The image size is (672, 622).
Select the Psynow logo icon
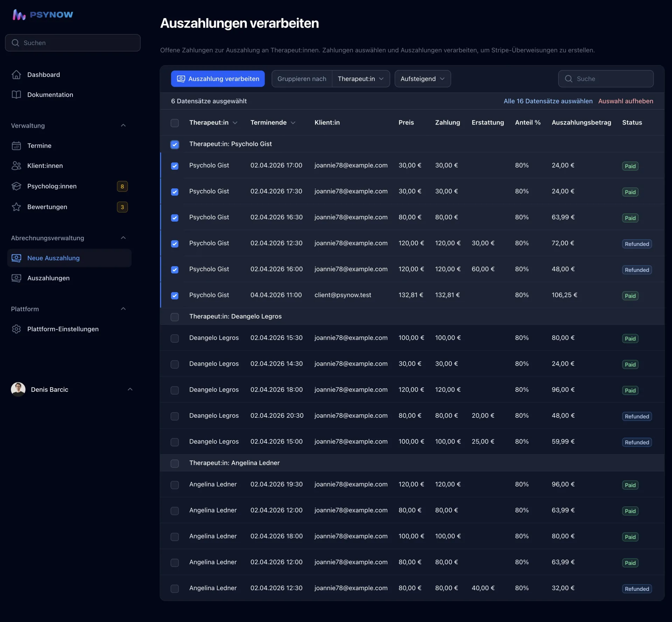pyautogui.click(x=19, y=14)
